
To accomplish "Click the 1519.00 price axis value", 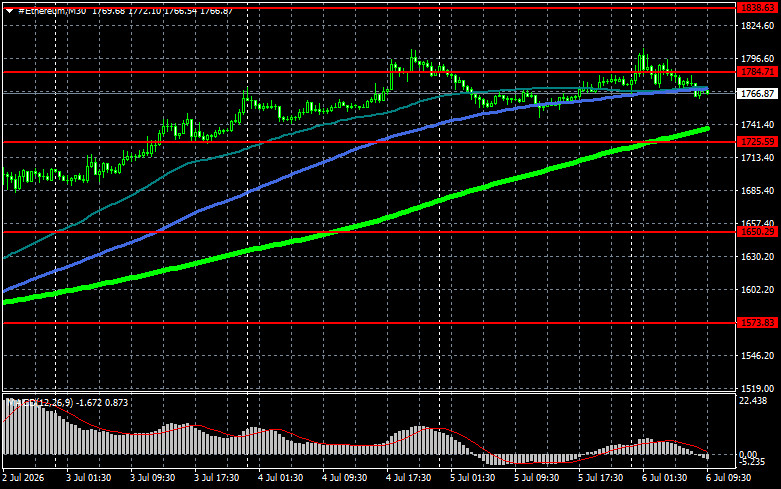I will point(758,388).
